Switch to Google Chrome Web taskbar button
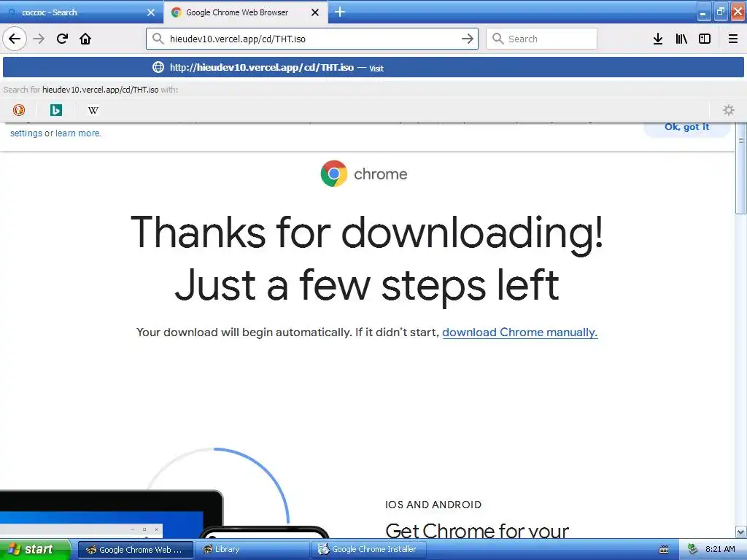The width and height of the screenshot is (747, 560). click(135, 550)
